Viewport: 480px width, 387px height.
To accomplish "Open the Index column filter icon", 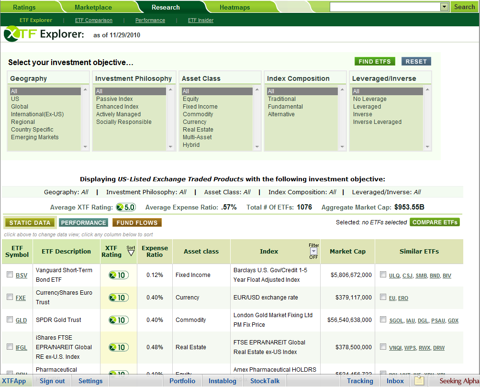I will click(313, 251).
